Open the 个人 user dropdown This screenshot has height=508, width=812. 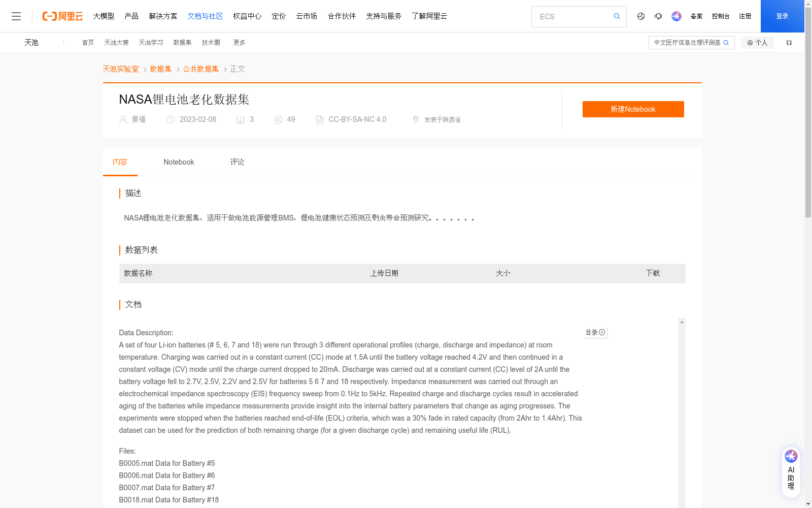pyautogui.click(x=757, y=43)
